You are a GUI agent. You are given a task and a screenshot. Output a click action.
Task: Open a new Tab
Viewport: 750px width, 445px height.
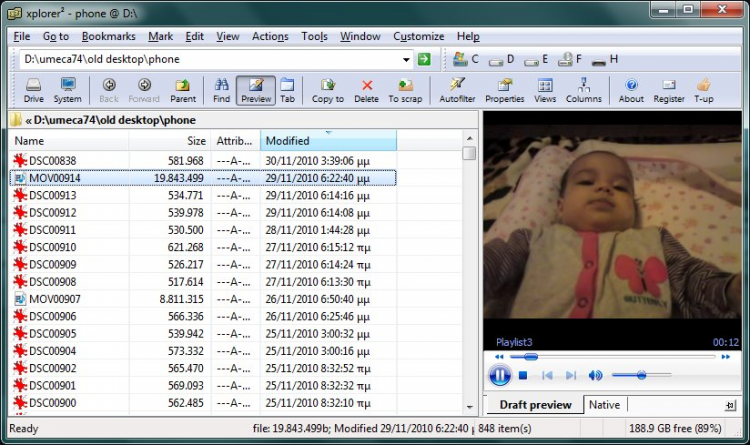coord(287,90)
